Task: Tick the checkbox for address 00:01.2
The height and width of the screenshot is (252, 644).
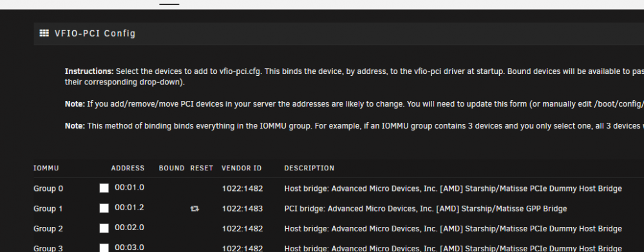Action: pos(104,208)
